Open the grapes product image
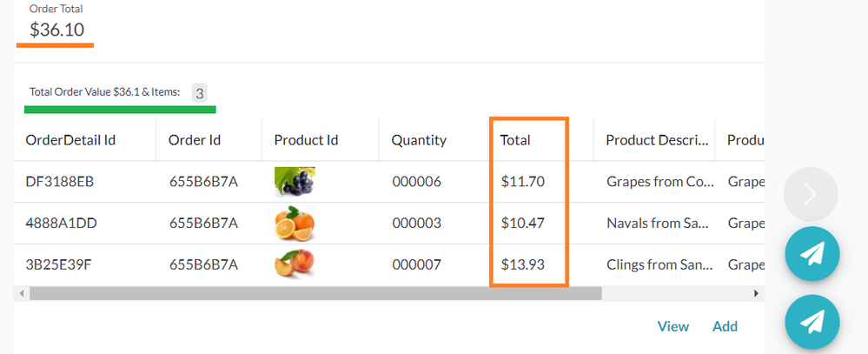Screen dimensions: 868x354 pyautogui.click(x=295, y=182)
